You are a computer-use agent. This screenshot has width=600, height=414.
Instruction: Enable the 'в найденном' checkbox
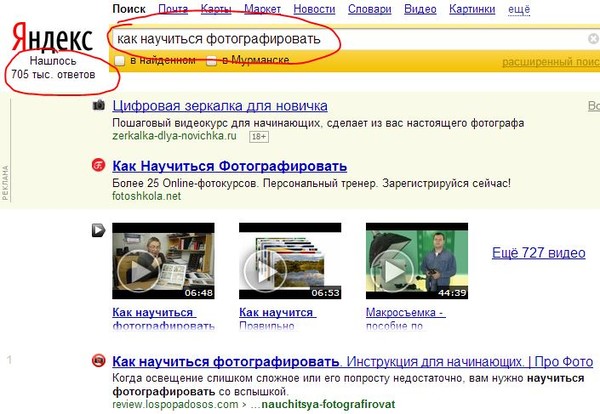tap(120, 60)
